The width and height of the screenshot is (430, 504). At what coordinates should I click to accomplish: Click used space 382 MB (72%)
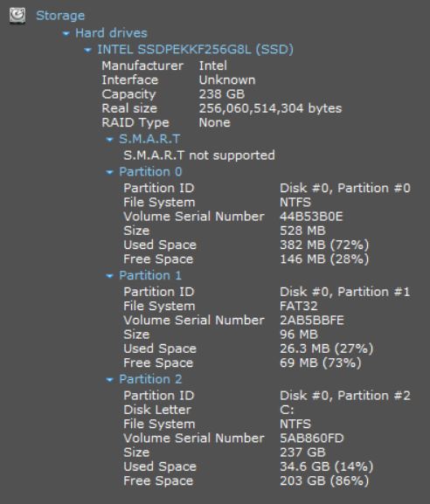324,245
